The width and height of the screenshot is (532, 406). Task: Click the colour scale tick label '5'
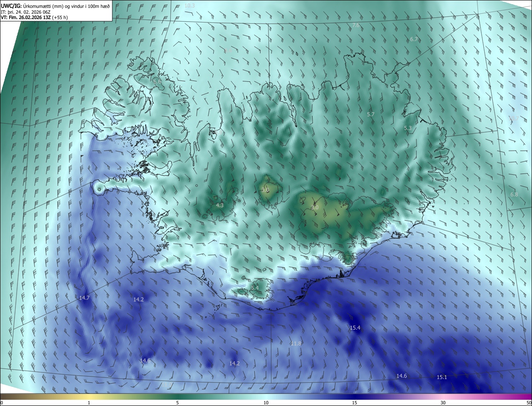[x=177, y=403]
